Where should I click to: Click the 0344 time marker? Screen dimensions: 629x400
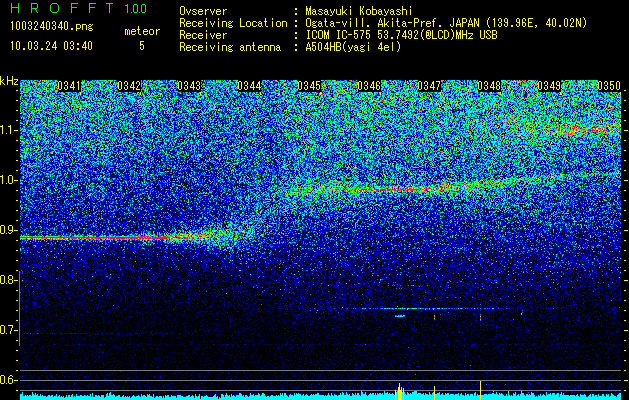tap(249, 86)
